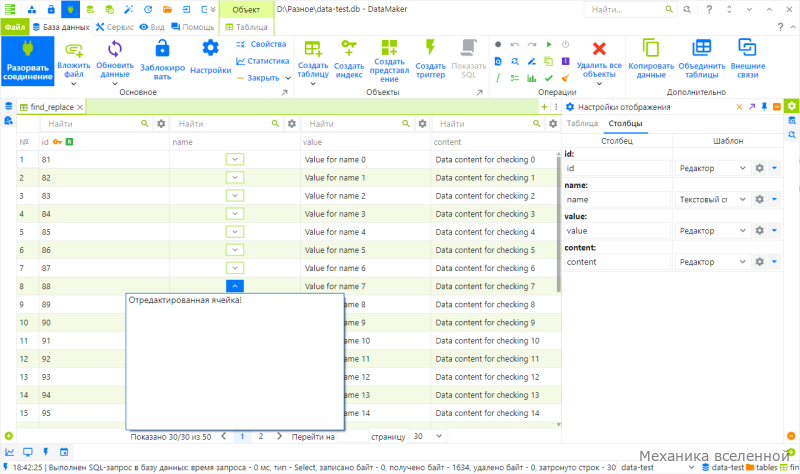Close Настройки отображения panel orange X
The width and height of the screenshot is (800, 474).
739,107
